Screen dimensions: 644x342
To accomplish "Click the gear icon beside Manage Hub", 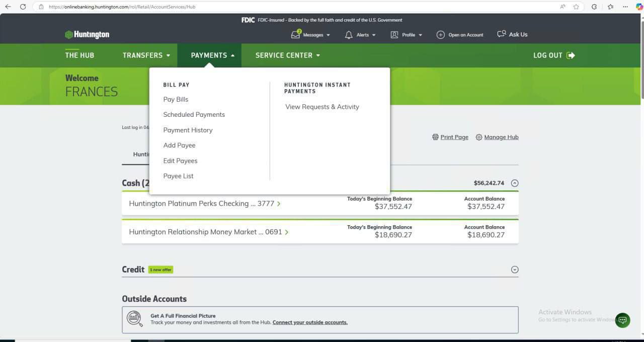I will (479, 137).
